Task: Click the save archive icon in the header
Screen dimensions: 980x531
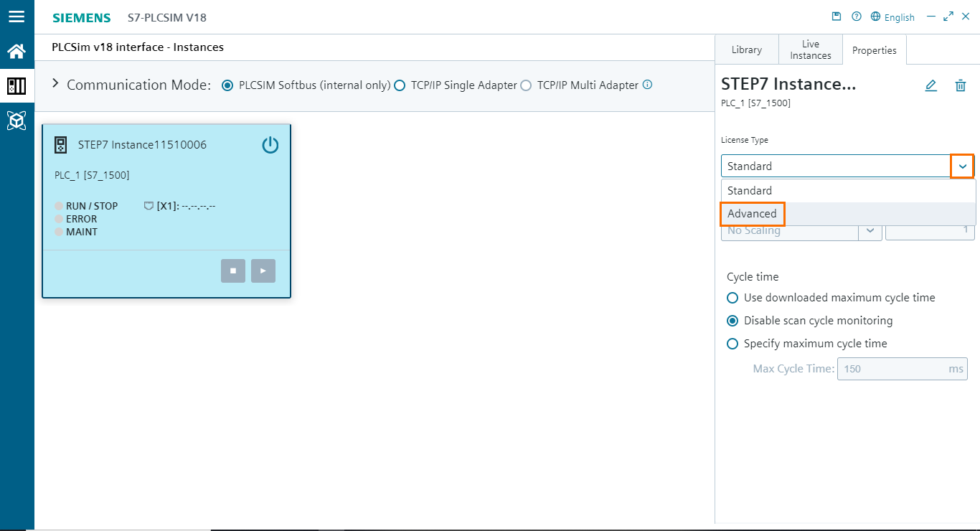Action: [837, 16]
